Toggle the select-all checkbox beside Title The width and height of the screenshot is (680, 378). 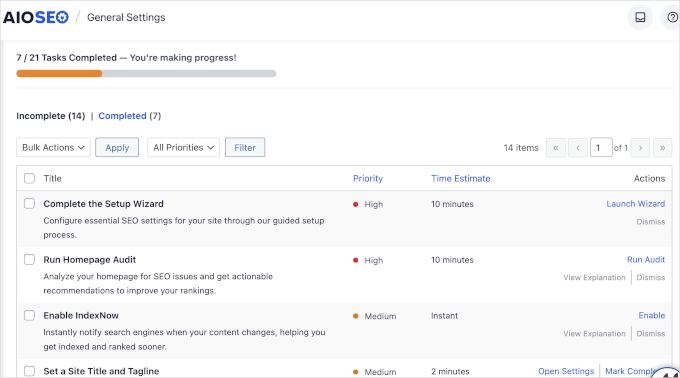pyautogui.click(x=29, y=178)
